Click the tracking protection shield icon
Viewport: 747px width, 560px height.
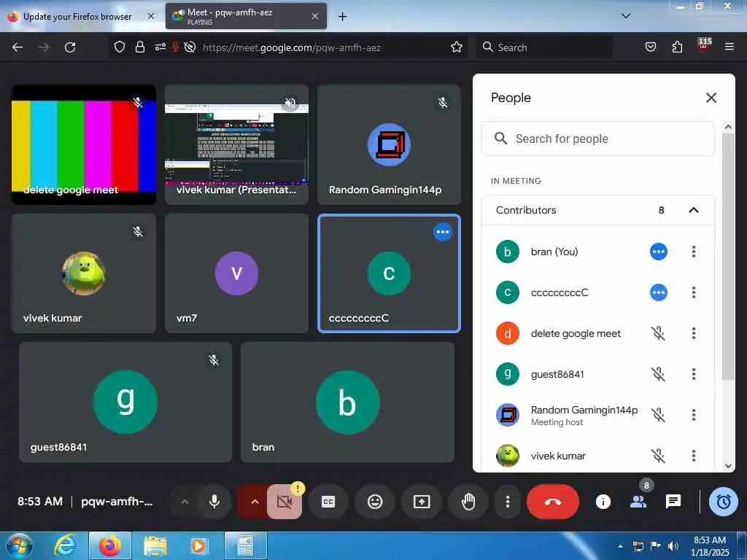[120, 47]
